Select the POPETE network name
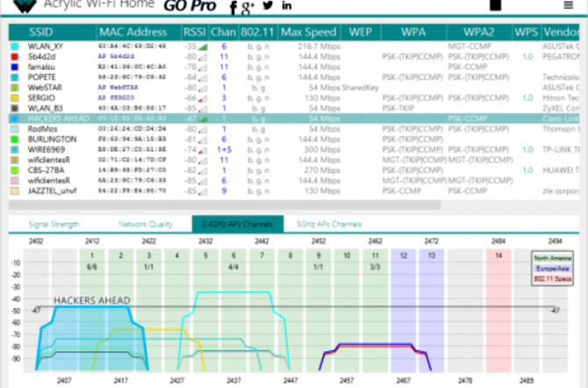The height and width of the screenshot is (388, 588). [41, 77]
